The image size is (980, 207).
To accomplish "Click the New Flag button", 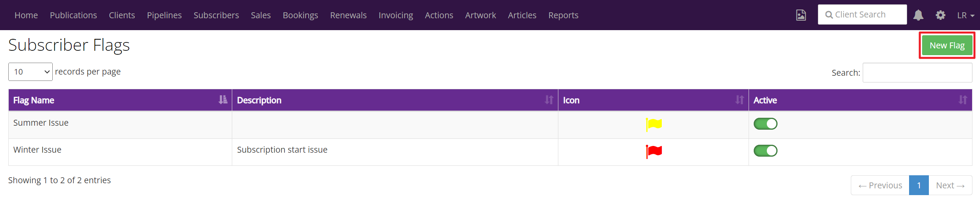I will click(x=947, y=45).
